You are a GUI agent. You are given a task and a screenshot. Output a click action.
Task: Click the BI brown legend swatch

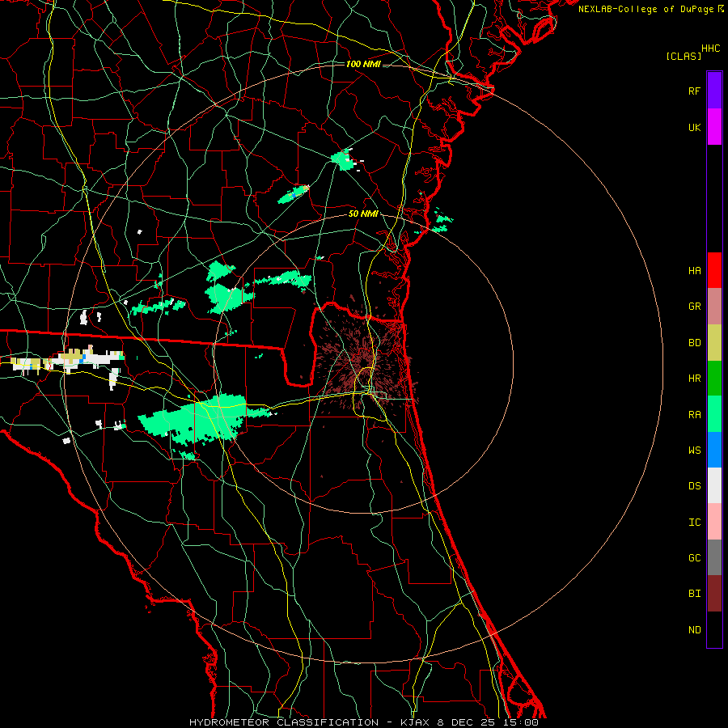(x=714, y=594)
